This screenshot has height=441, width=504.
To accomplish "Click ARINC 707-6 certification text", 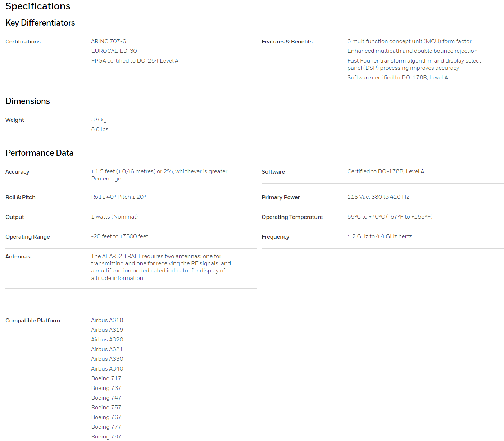I will [x=109, y=41].
